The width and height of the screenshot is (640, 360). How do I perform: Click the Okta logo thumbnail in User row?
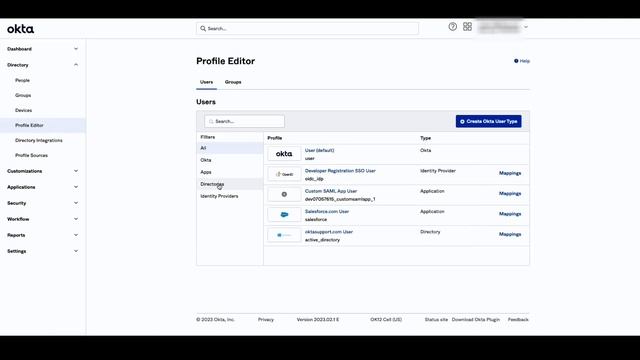click(284, 154)
